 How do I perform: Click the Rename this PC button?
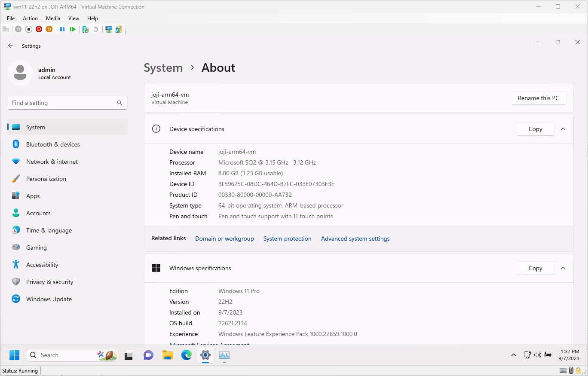(x=538, y=98)
